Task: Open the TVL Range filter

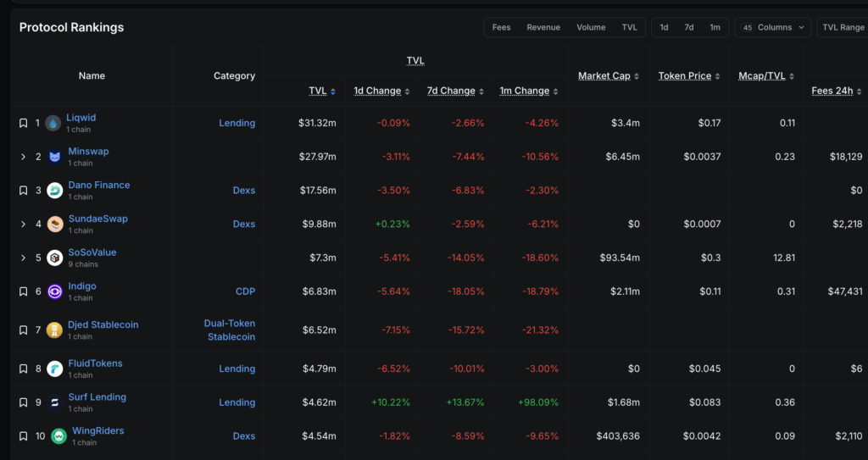Action: coord(843,27)
